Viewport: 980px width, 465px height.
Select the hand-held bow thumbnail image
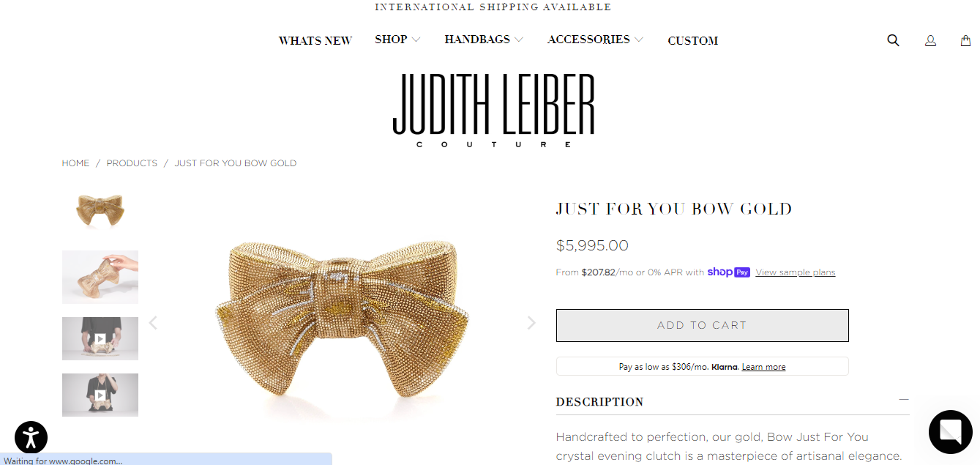100,277
